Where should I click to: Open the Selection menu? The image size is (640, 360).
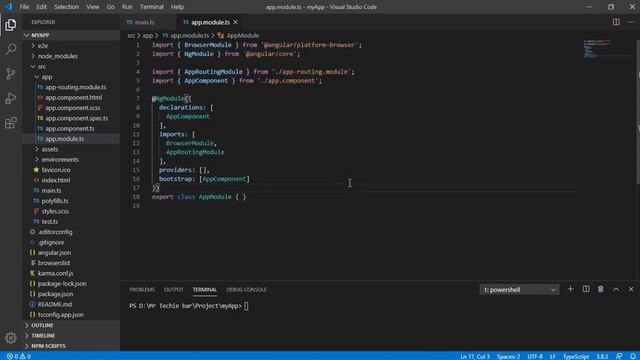coord(66,7)
